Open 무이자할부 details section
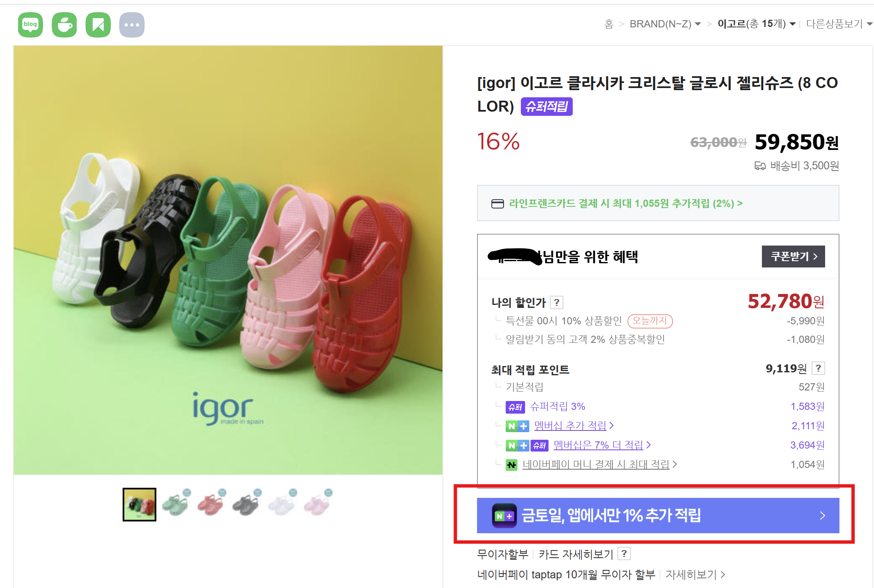Viewport: 874px width, 588px height. (502, 554)
